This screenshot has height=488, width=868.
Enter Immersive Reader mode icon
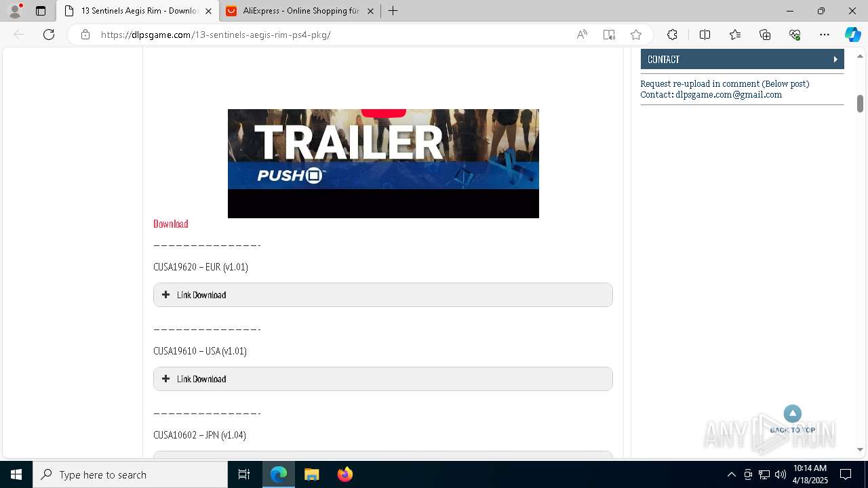(609, 35)
